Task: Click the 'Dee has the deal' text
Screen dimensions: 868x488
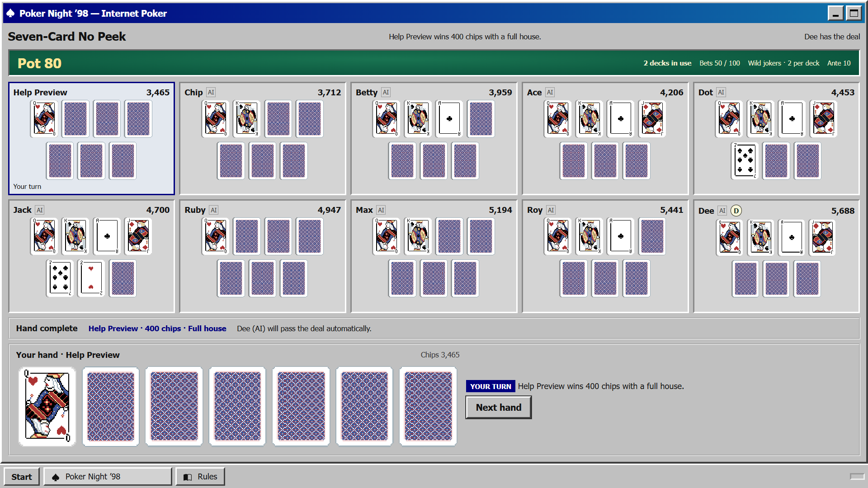Action: pyautogui.click(x=832, y=37)
